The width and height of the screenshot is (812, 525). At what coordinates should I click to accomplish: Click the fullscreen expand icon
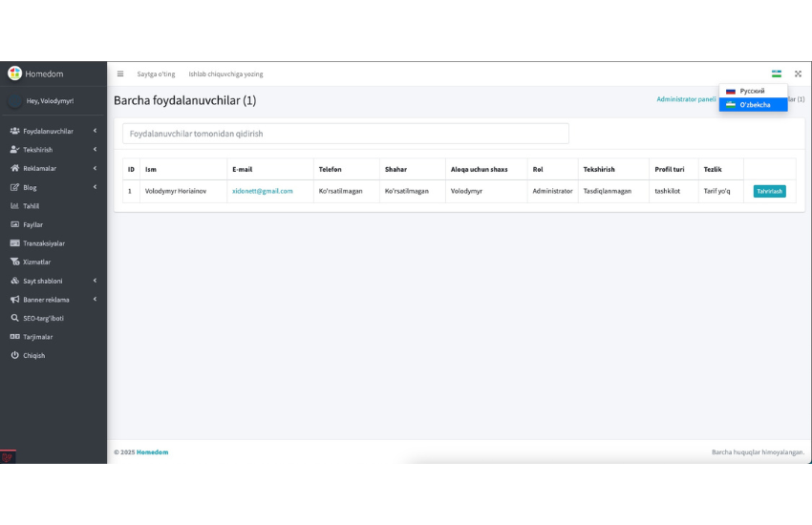pyautogui.click(x=798, y=73)
